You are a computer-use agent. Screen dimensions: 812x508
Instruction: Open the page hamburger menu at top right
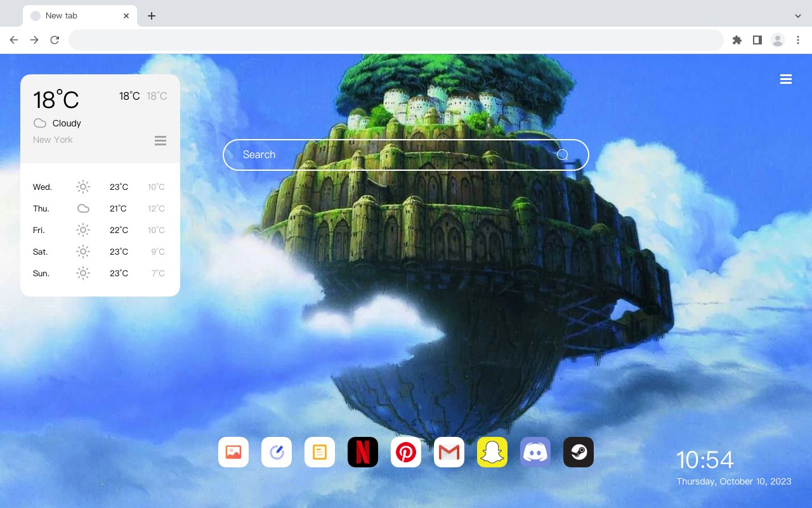tap(786, 79)
